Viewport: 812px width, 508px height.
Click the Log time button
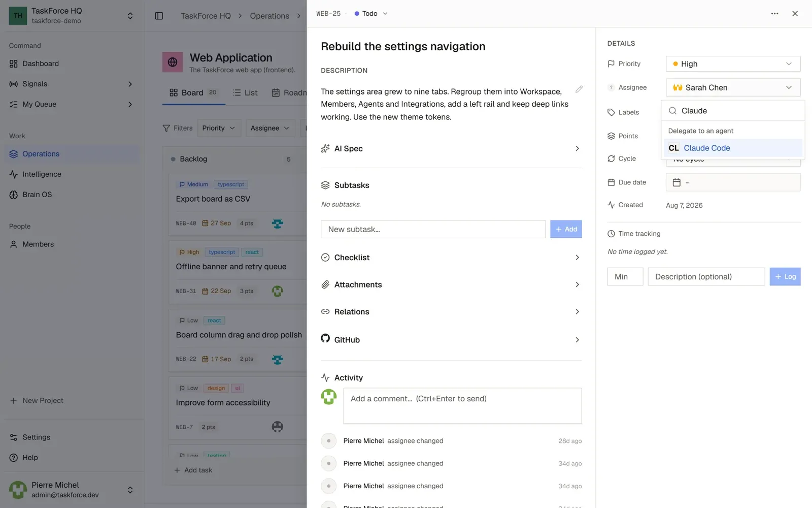785,277
